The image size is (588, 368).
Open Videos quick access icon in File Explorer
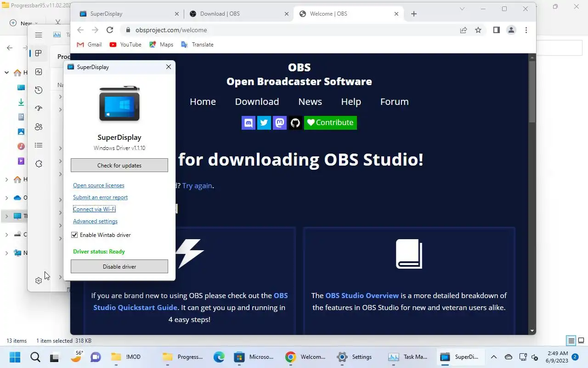21,161
